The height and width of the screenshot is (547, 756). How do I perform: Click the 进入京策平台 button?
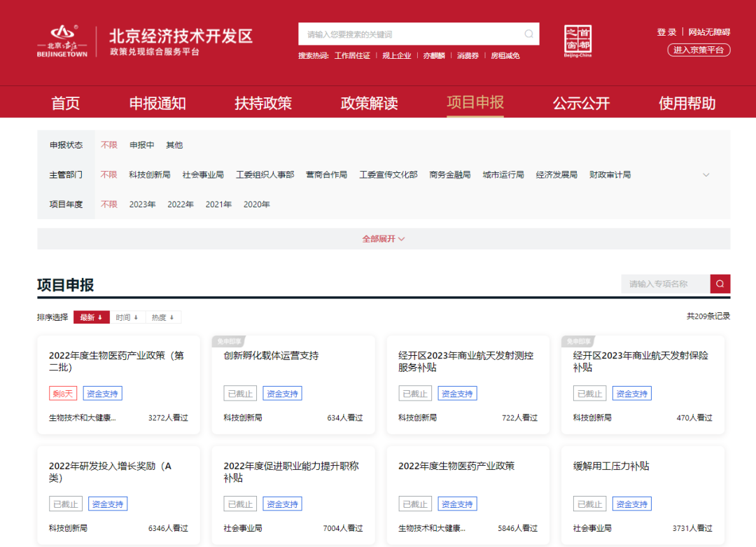(x=698, y=50)
